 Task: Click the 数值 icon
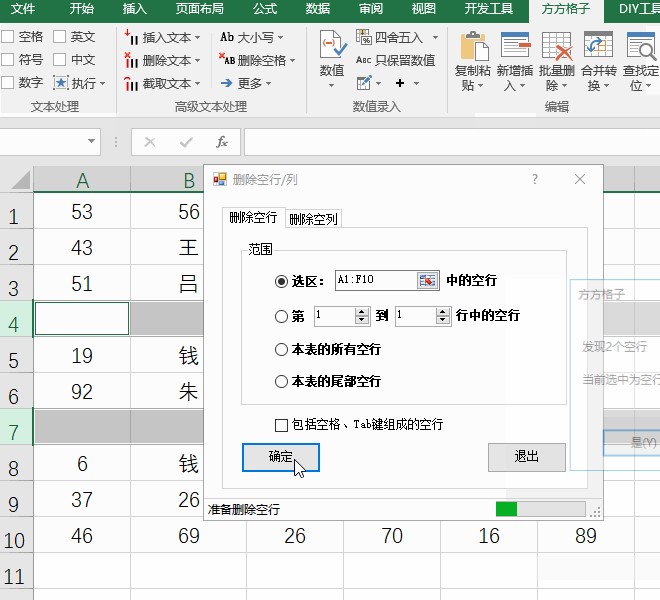pyautogui.click(x=332, y=44)
